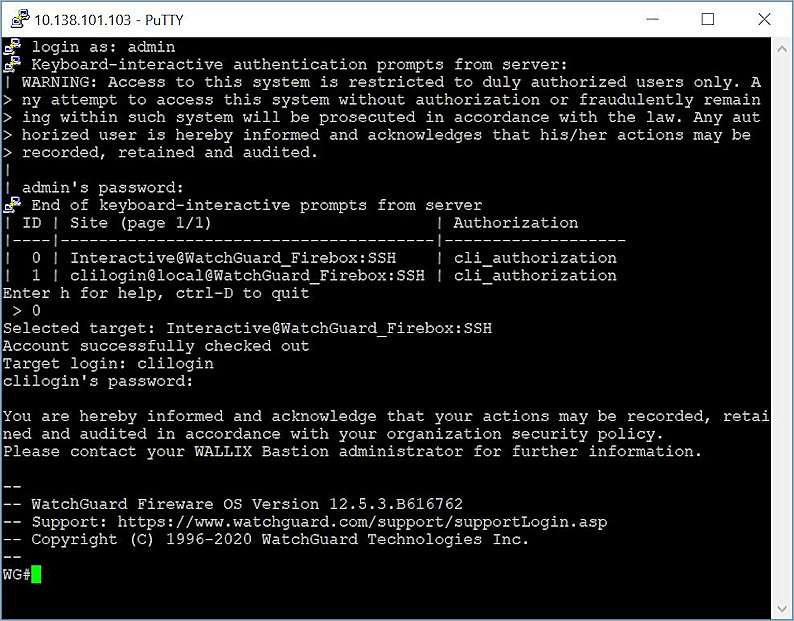Click the PuTTY icon beside "Keyboard-interactive authentication prompts"
This screenshot has width=794, height=621.
tap(12, 64)
